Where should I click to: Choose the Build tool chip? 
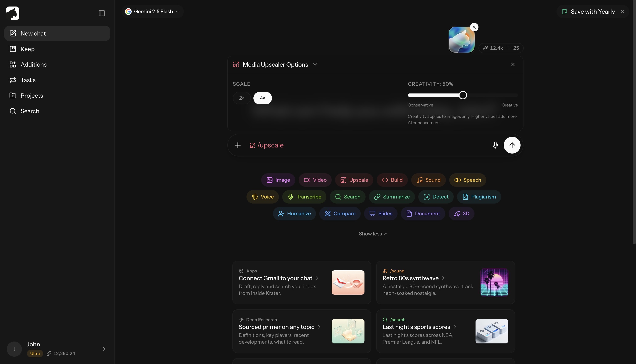392,180
